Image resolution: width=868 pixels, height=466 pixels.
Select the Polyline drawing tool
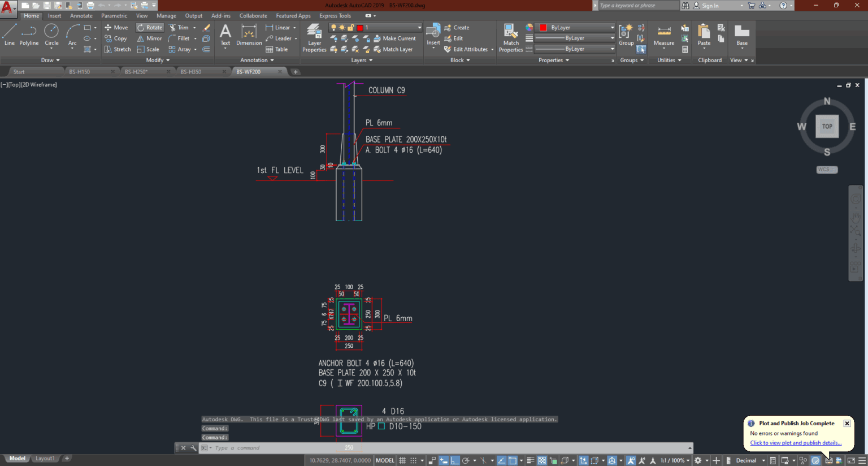(28, 35)
